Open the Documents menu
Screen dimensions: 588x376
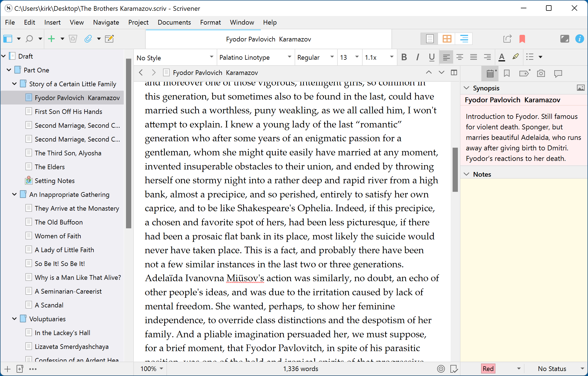pos(174,22)
